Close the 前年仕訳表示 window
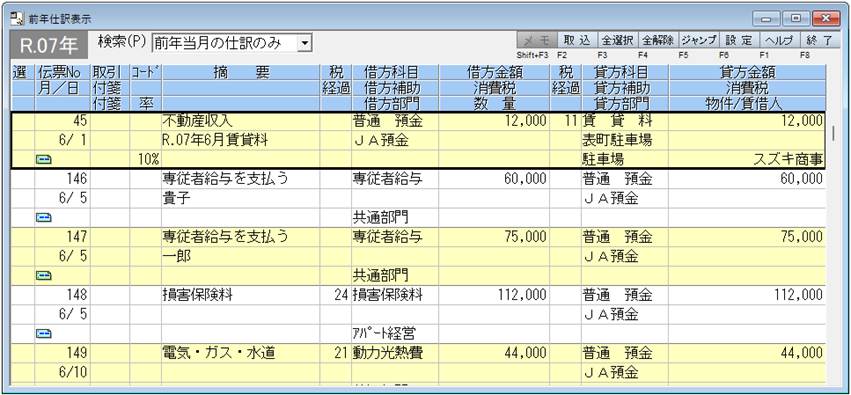The image size is (851, 395). tap(827, 19)
